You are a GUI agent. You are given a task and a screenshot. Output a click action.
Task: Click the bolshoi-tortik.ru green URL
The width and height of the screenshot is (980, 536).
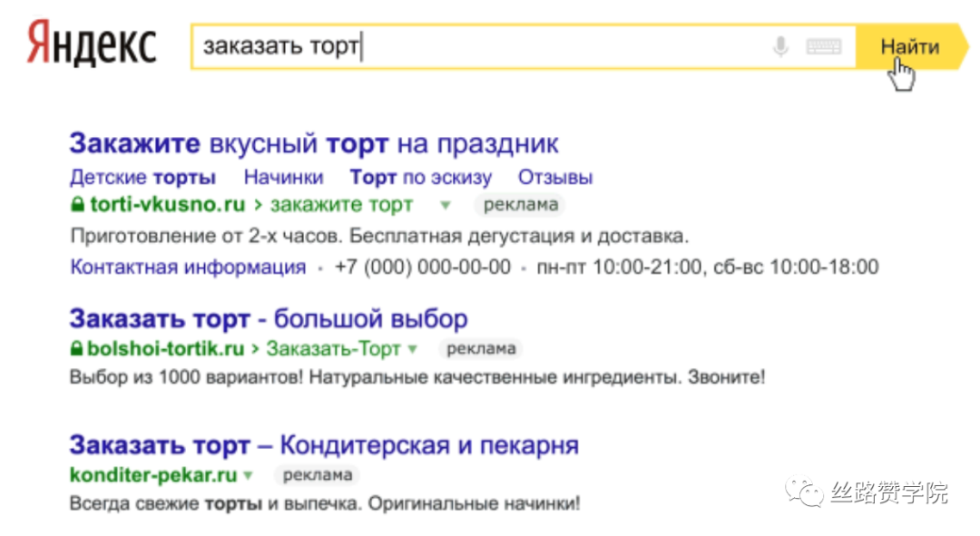[166, 348]
